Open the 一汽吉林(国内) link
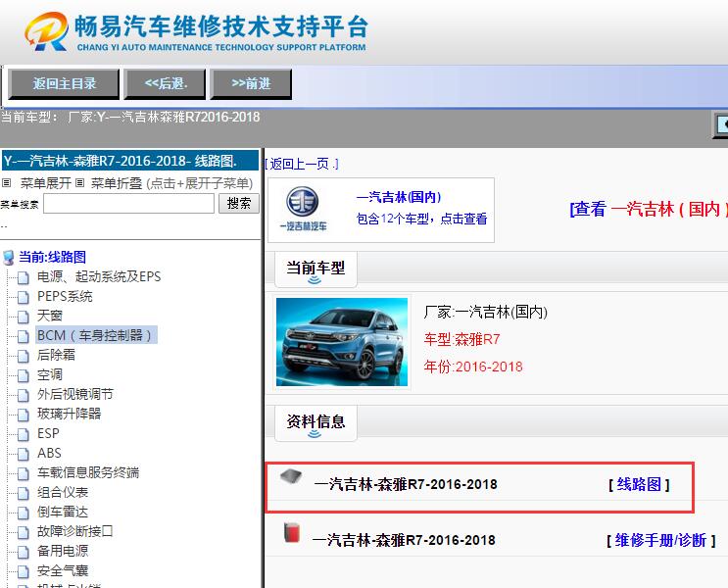The image size is (728, 588). 399,197
